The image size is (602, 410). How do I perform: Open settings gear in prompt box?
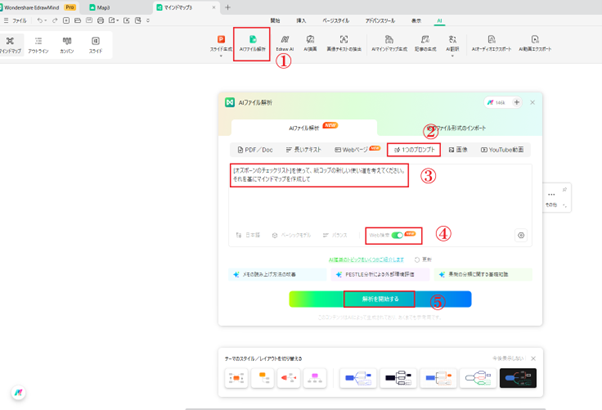point(521,235)
